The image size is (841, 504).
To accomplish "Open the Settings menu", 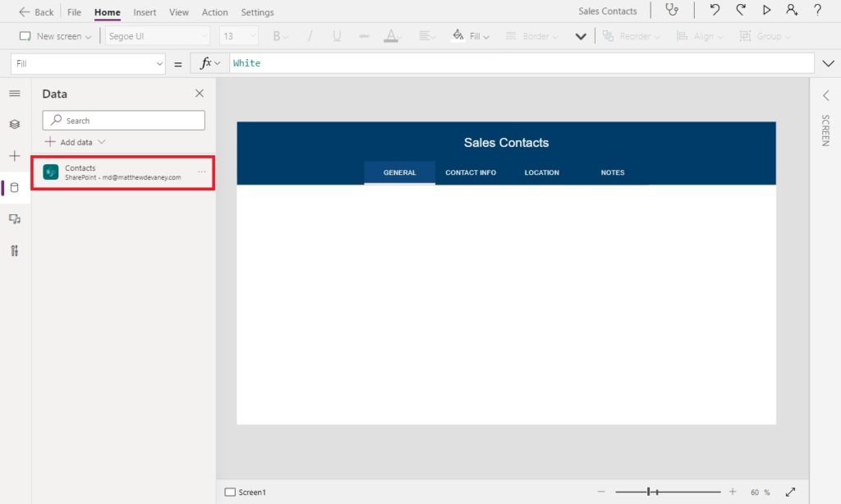I will coord(257,11).
